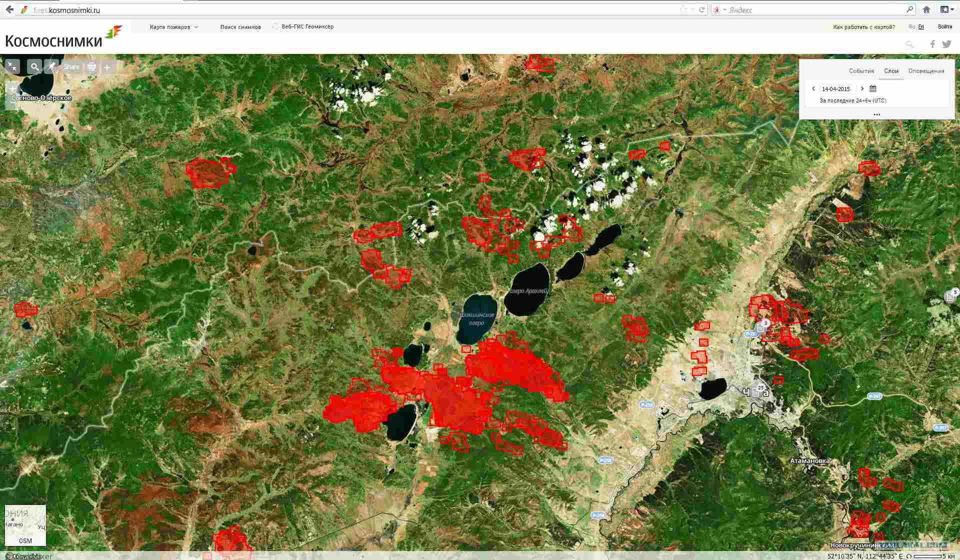Go to the browser home page
Screen dimensions: 960x560
click(x=926, y=9)
